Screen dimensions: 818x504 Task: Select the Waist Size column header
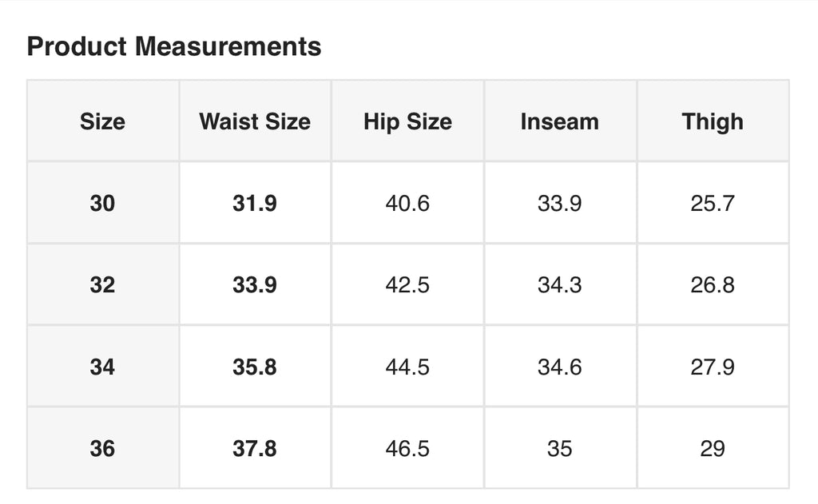[255, 121]
